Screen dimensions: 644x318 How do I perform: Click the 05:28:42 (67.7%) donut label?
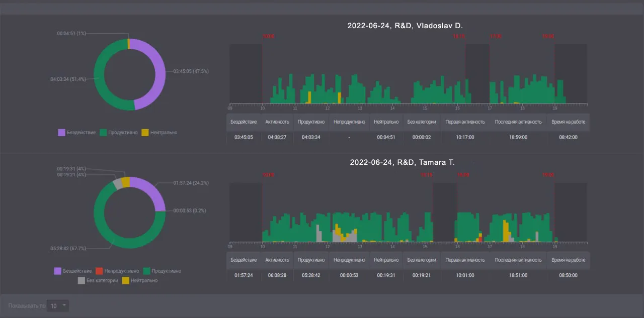[x=68, y=248]
